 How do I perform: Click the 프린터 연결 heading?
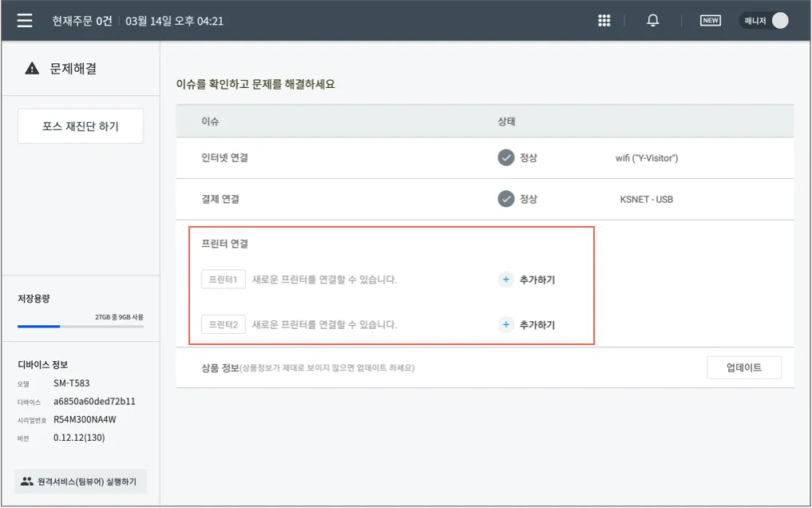pyautogui.click(x=224, y=244)
